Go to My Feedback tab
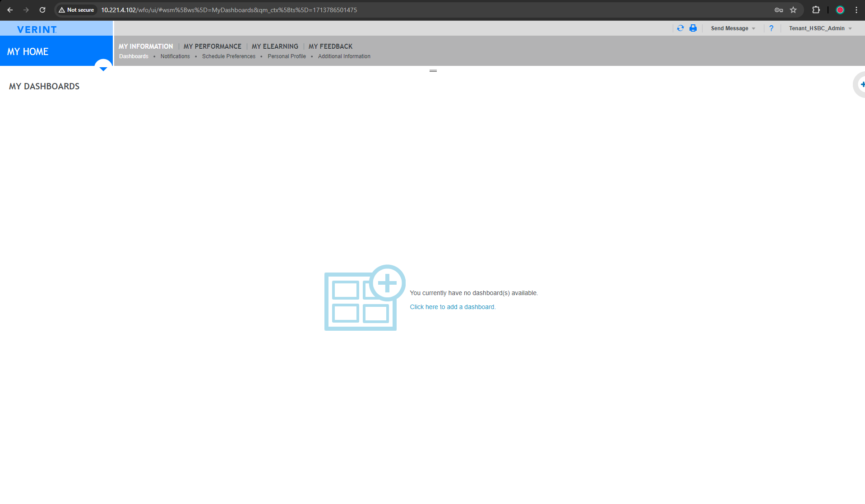 point(330,46)
